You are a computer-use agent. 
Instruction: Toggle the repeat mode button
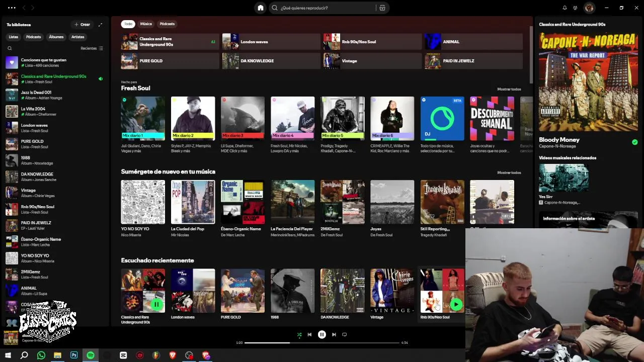coord(344,334)
